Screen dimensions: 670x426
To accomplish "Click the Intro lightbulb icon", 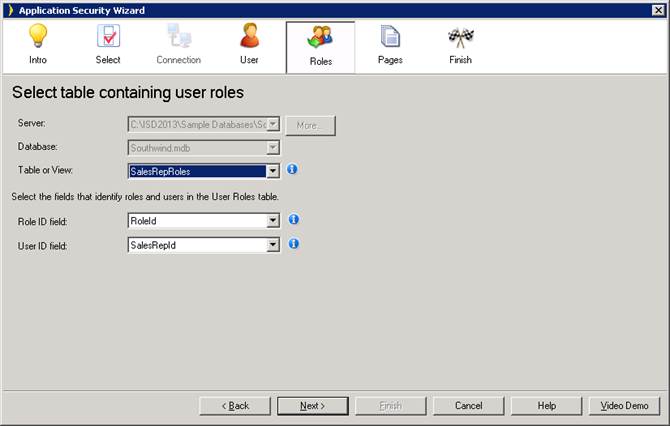I will tap(38, 38).
